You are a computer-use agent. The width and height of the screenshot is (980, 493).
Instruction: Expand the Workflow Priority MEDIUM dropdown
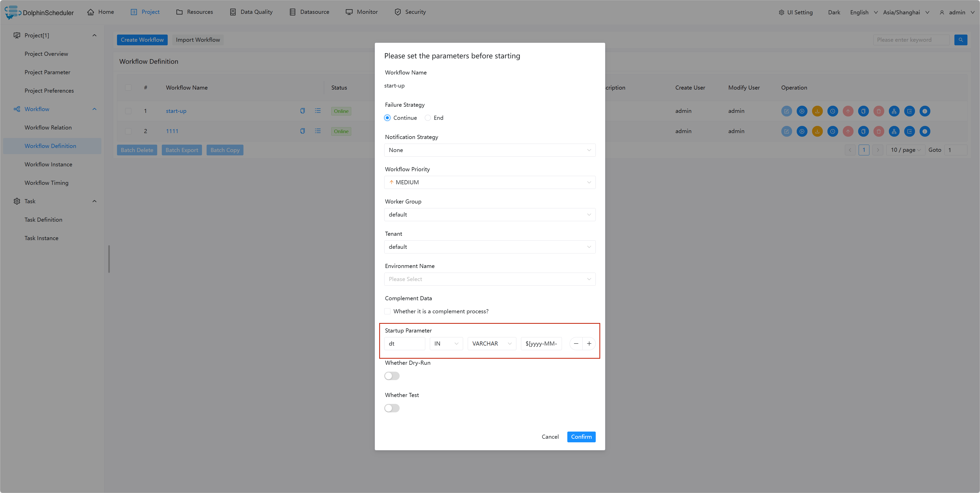coord(490,182)
